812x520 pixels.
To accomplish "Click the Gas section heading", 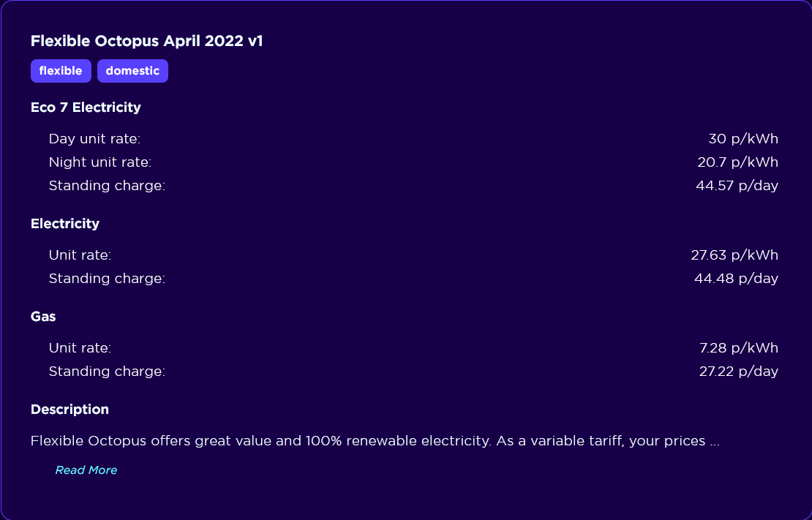I will (43, 317).
